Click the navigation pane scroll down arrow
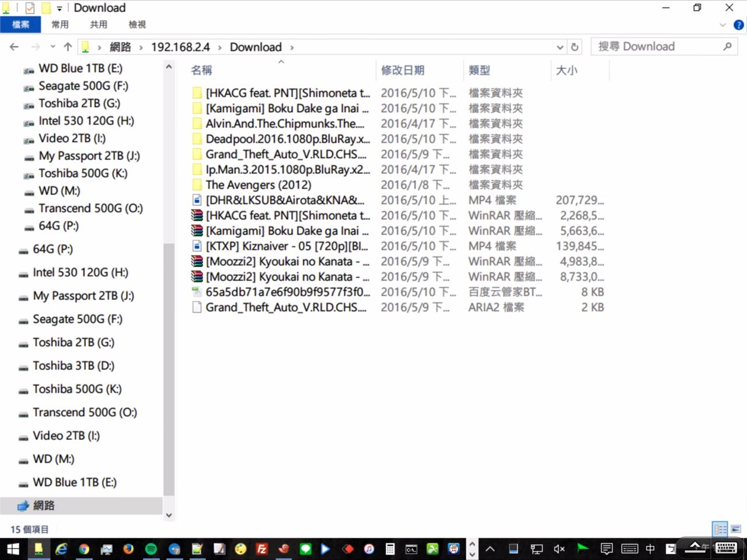Screen dimensions: 747x560 [x=169, y=515]
